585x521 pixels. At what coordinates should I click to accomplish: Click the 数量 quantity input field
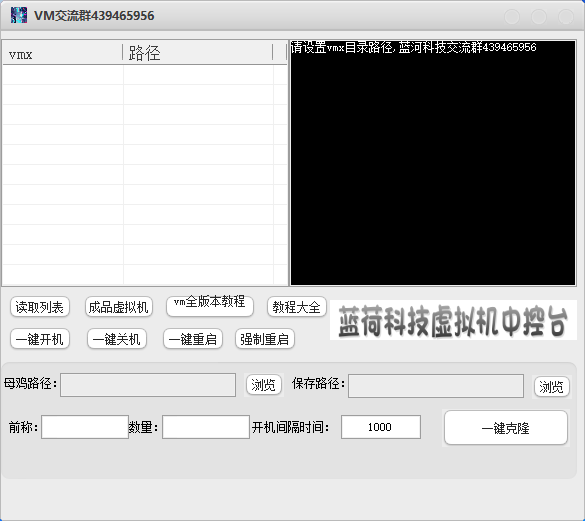(x=206, y=427)
